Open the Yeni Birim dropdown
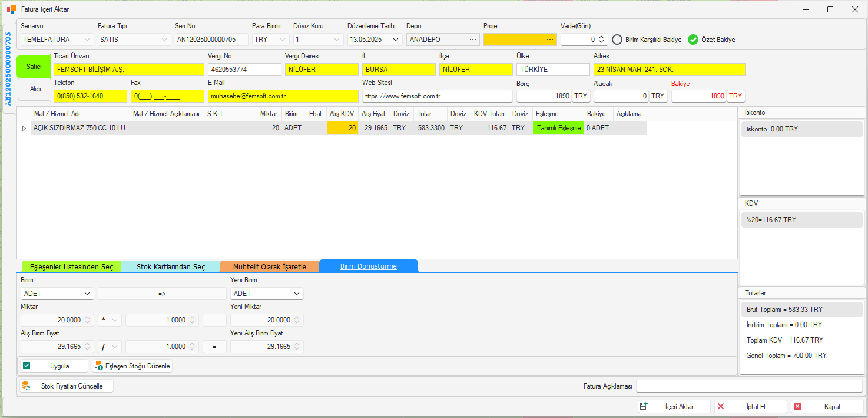The height and width of the screenshot is (418, 868). [297, 294]
